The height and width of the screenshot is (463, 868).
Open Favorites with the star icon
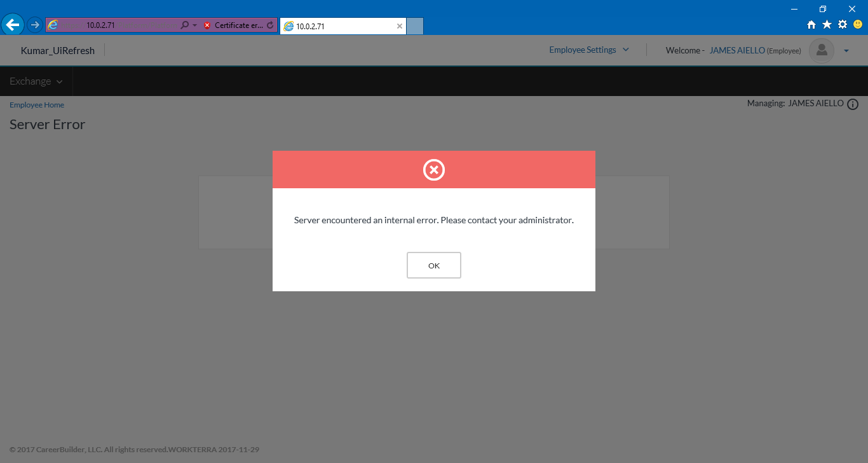click(827, 25)
